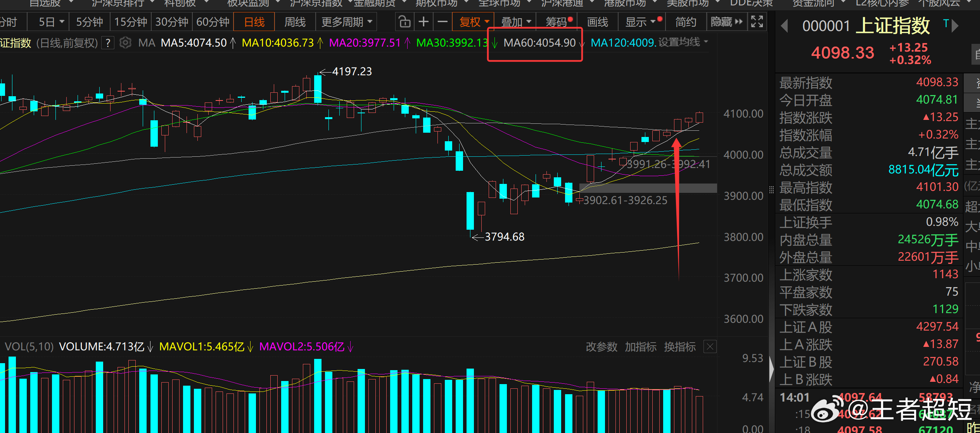
Task: Close the VOL indicator panel
Action: [x=710, y=346]
